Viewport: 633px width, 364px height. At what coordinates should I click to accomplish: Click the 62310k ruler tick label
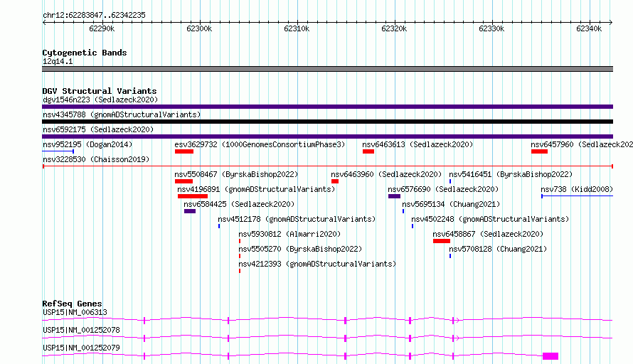click(x=297, y=28)
